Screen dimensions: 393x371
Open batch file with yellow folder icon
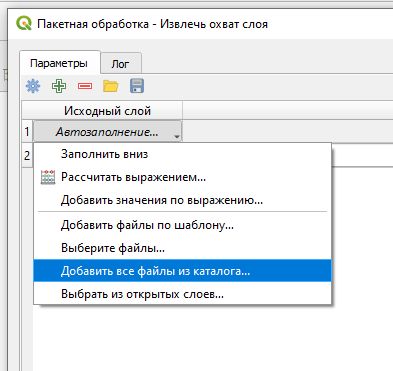click(x=111, y=86)
